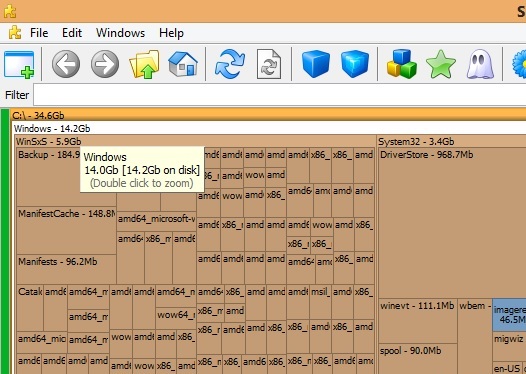Open the Windows menu

coord(120,33)
